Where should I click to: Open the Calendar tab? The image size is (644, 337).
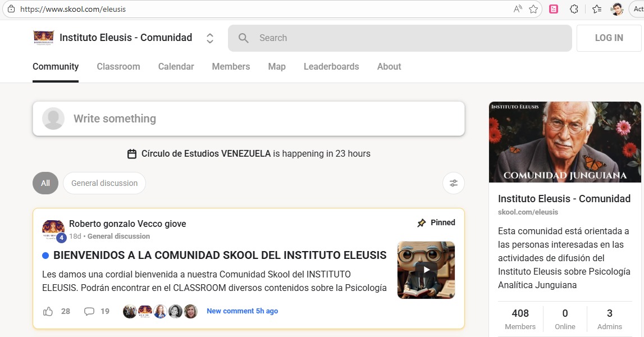[176, 67]
